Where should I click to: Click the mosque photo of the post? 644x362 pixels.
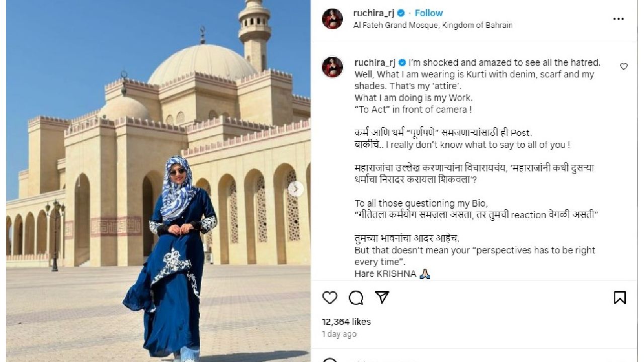pyautogui.click(x=158, y=180)
